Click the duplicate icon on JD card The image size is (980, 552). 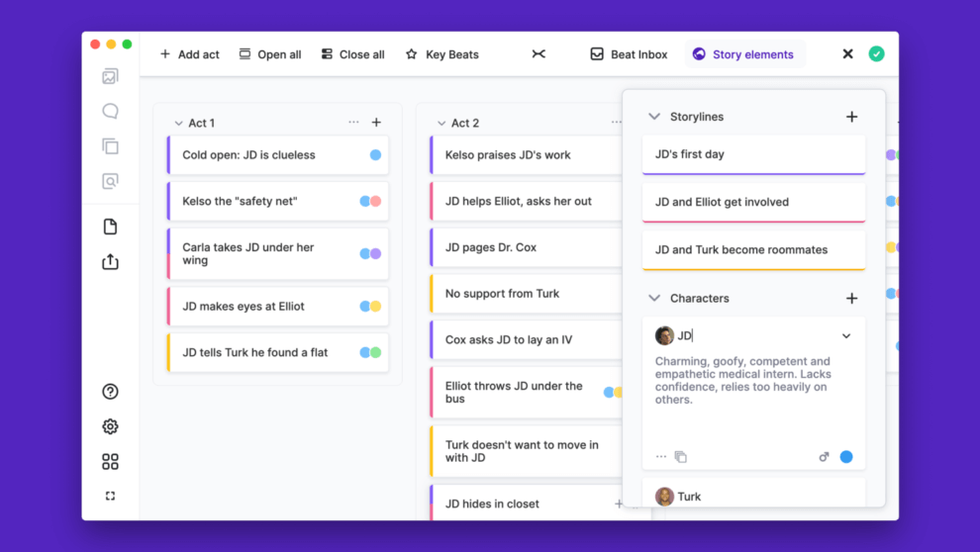681,457
